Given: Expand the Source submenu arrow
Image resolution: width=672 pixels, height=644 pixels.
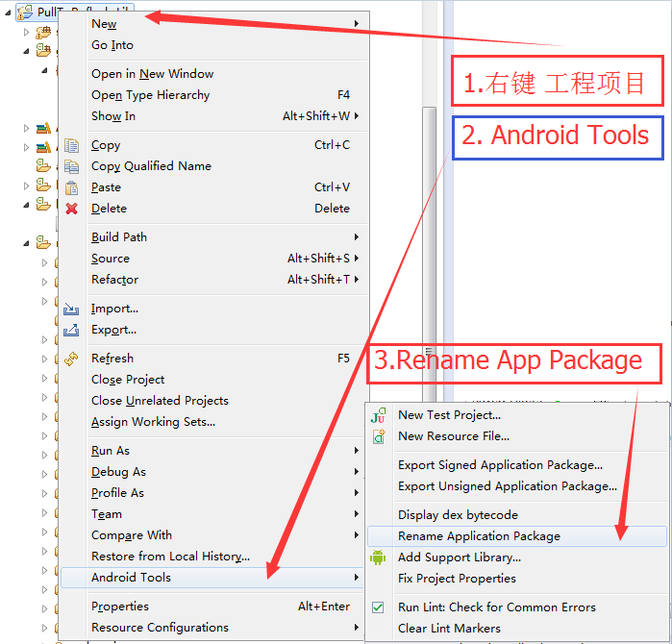Looking at the screenshot, I should [x=356, y=258].
